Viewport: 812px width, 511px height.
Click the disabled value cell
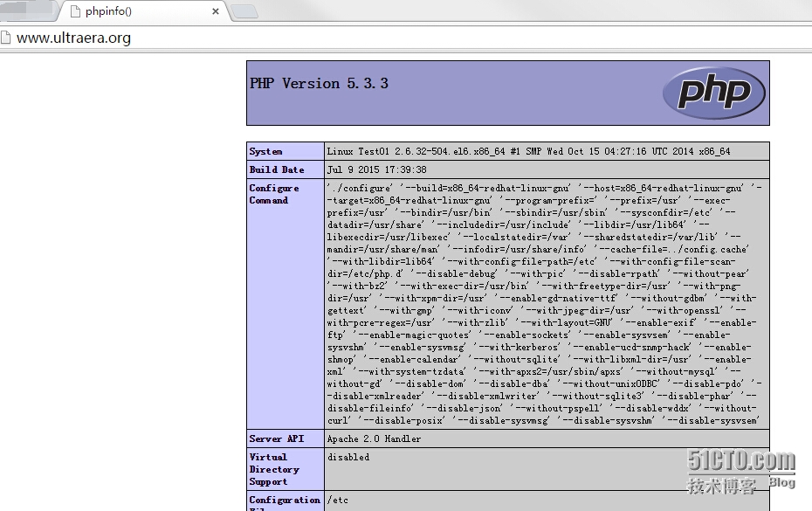tap(348, 457)
